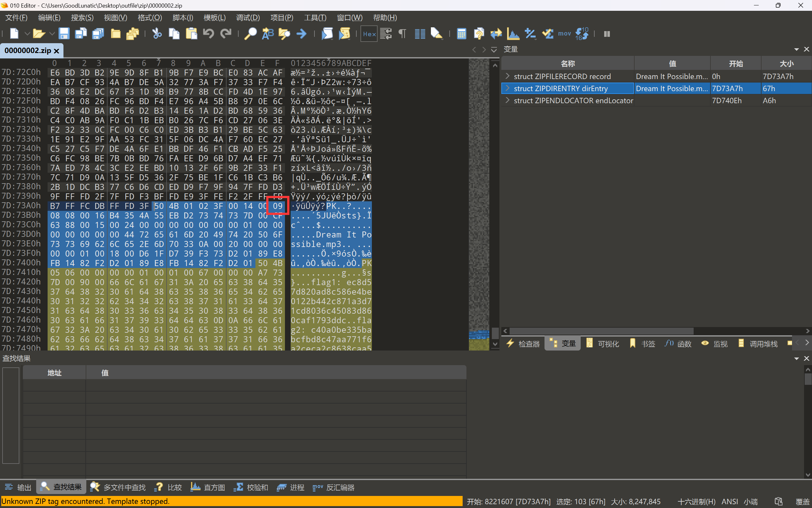This screenshot has height=508, width=812.
Task: Click the Run Template icon
Action: tap(344, 34)
